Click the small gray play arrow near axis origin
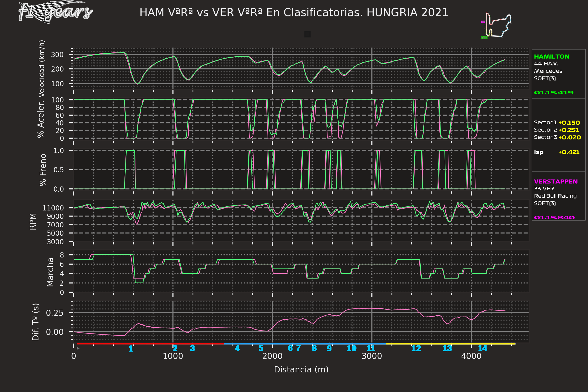This screenshot has height=392, width=588. [78, 348]
